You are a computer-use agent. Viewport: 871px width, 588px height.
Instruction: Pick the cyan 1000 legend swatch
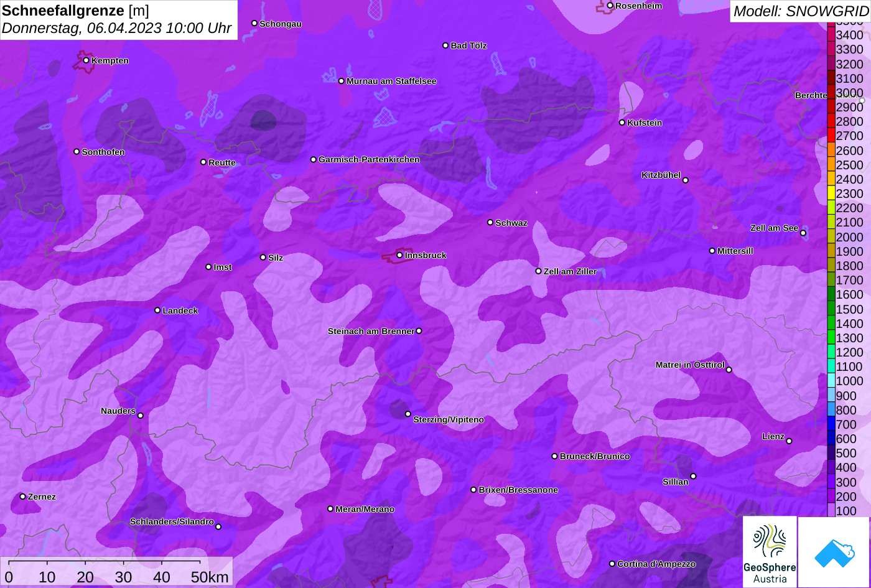[831, 381]
